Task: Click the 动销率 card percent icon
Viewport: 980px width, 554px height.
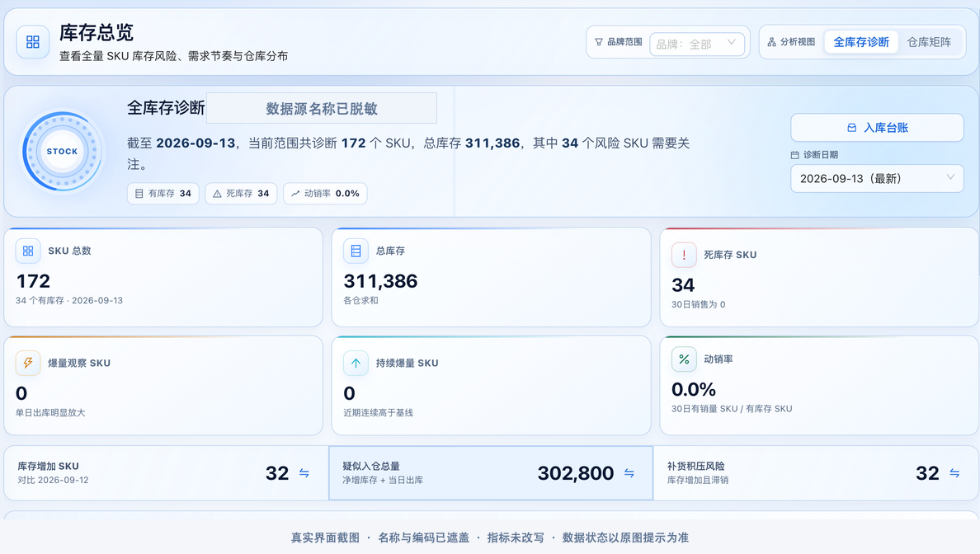Action: (684, 359)
